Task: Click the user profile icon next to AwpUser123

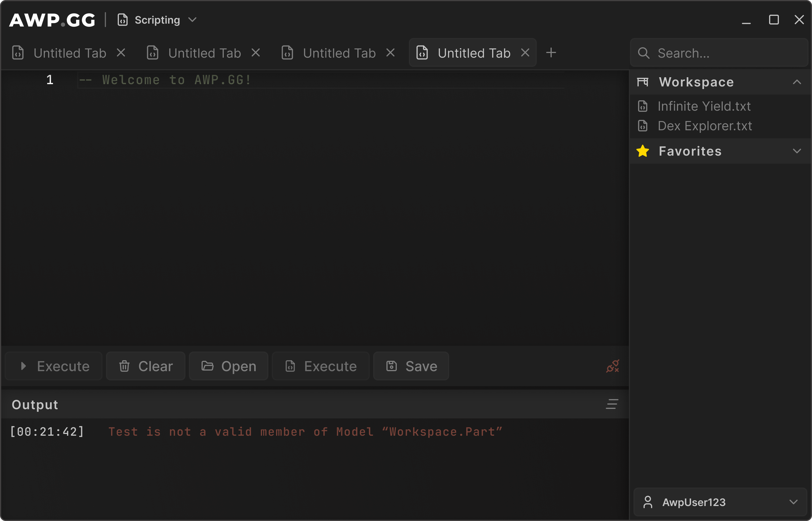Action: click(x=648, y=502)
